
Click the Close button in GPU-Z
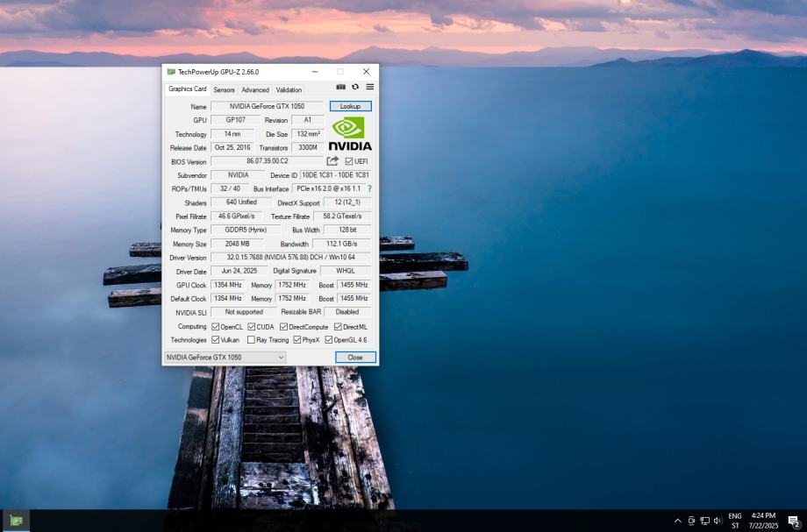pyautogui.click(x=355, y=358)
